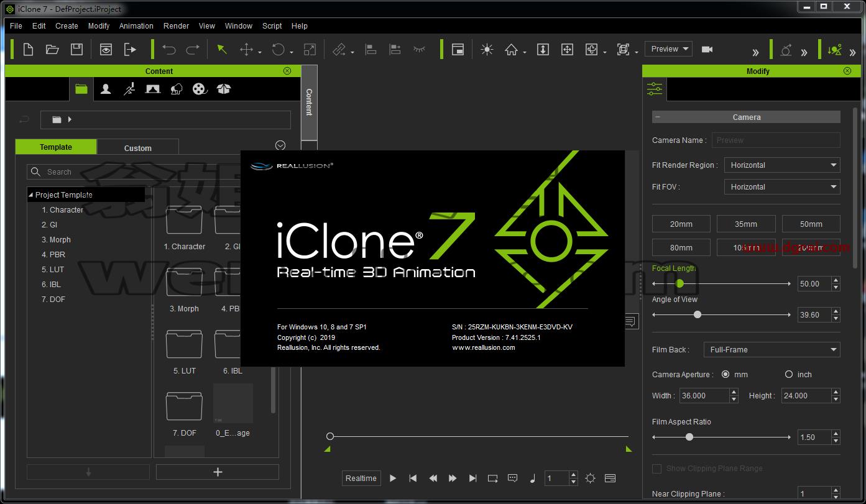Click the 7. DOF folder thumbnail
This screenshot has height=504, width=866.
pyautogui.click(x=184, y=406)
